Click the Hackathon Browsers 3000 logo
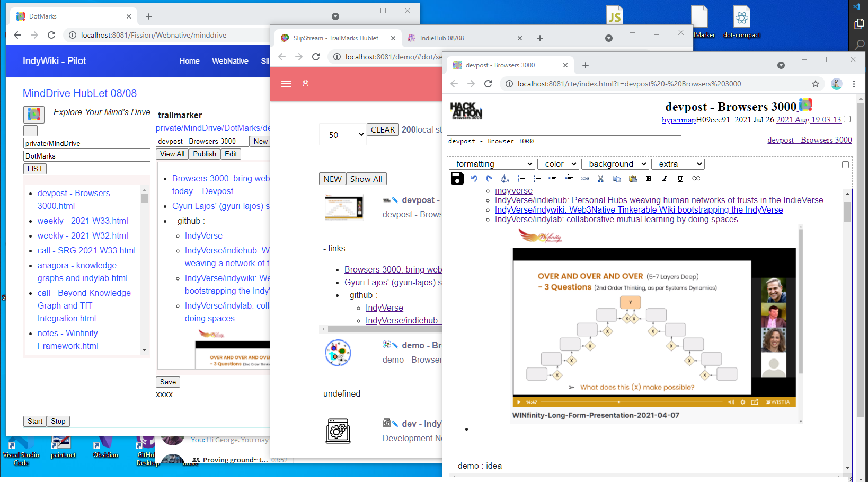This screenshot has width=868, height=482. (466, 110)
